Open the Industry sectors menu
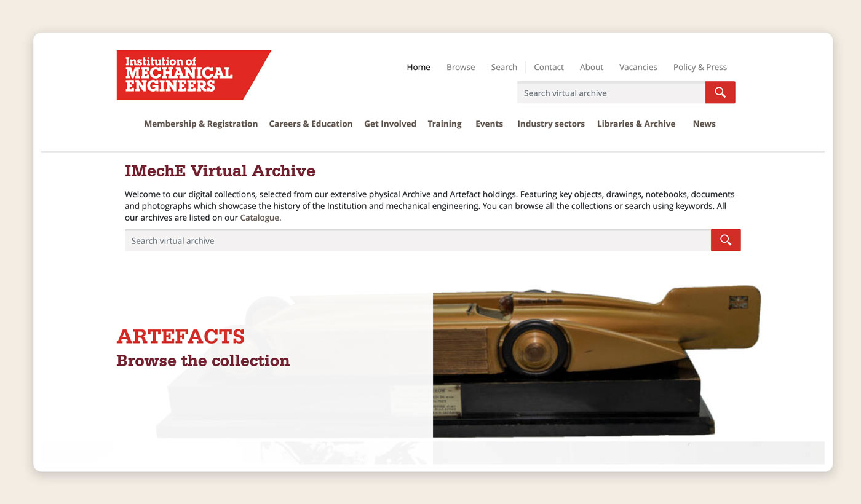This screenshot has width=861, height=504. pyautogui.click(x=550, y=124)
